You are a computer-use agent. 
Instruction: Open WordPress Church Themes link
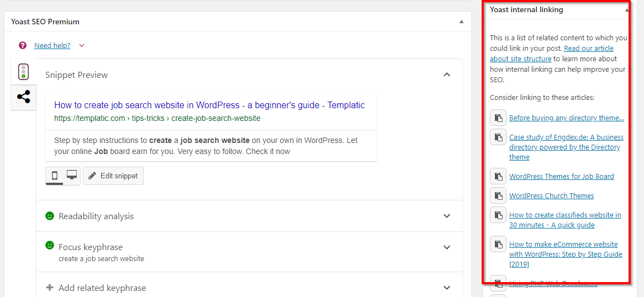click(552, 195)
